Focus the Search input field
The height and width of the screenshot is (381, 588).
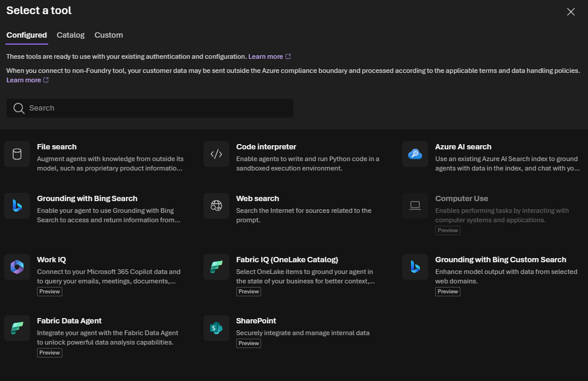tap(150, 108)
